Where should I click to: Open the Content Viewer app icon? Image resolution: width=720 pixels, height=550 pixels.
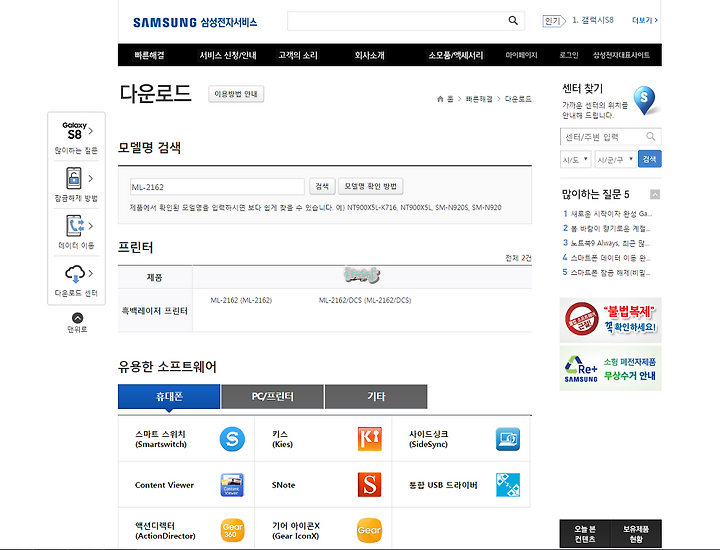point(232,485)
